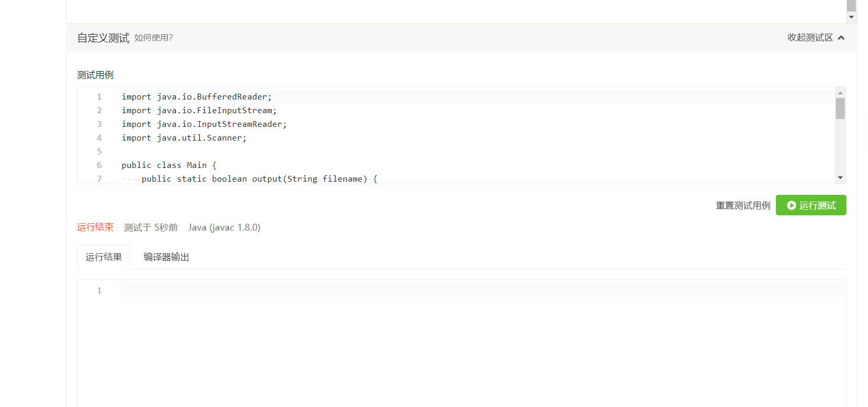Click the chevron-up icon beside 收起测试区

click(841, 38)
